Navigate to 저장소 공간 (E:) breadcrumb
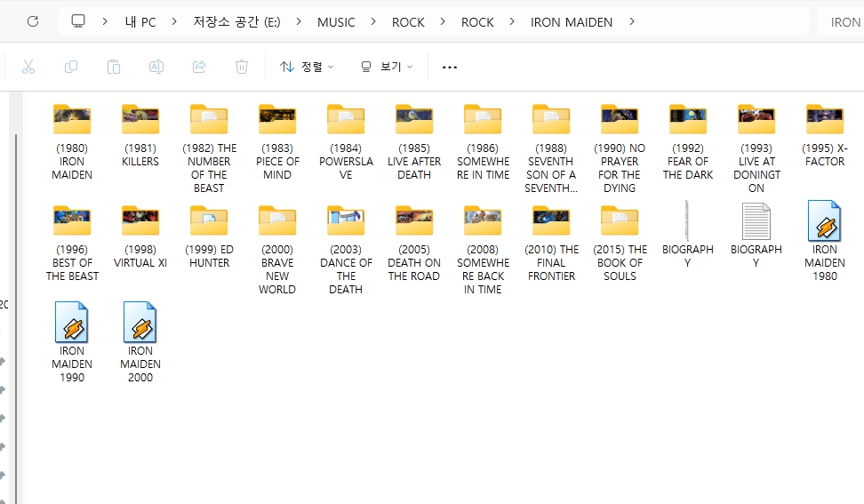864x504 pixels. 236,22
